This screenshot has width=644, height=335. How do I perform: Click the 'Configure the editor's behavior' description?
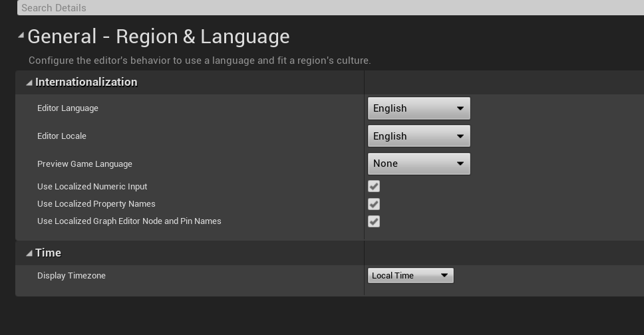(x=200, y=60)
